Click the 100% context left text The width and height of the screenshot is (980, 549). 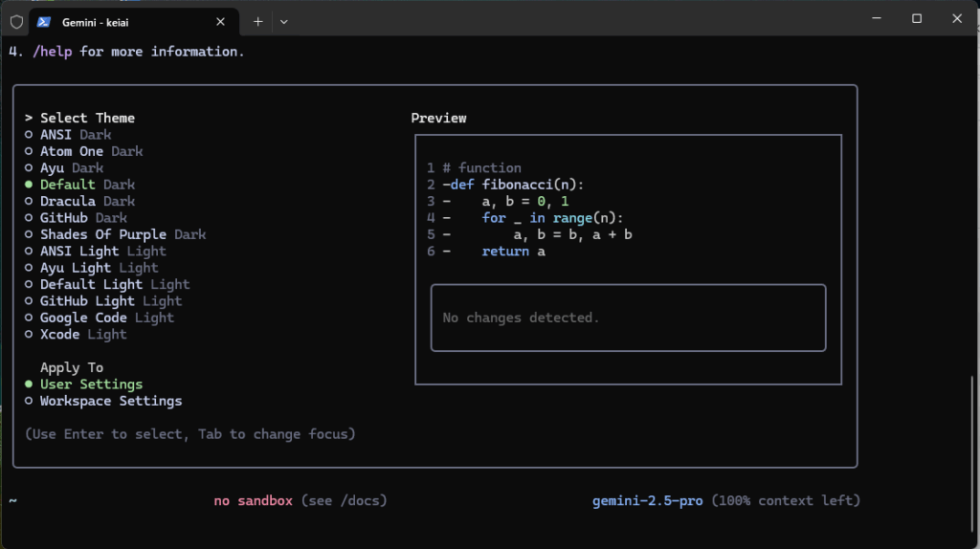(x=787, y=501)
